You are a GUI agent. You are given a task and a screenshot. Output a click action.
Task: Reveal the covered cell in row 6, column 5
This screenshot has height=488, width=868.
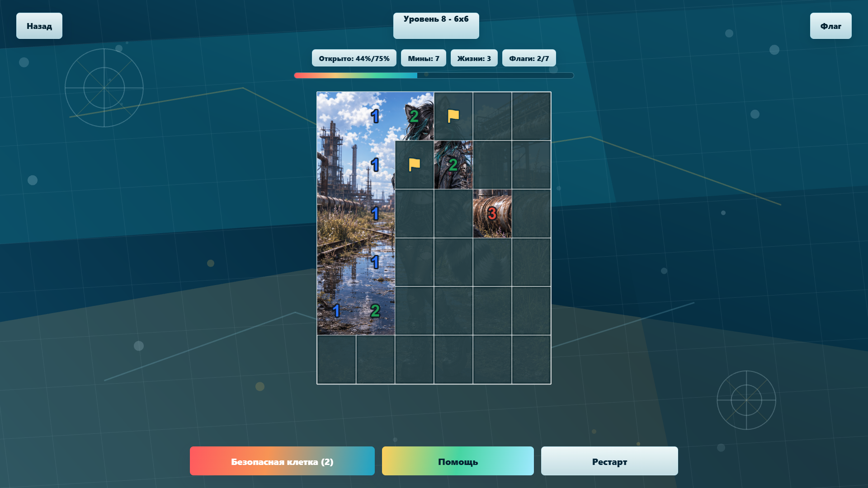coord(492,360)
